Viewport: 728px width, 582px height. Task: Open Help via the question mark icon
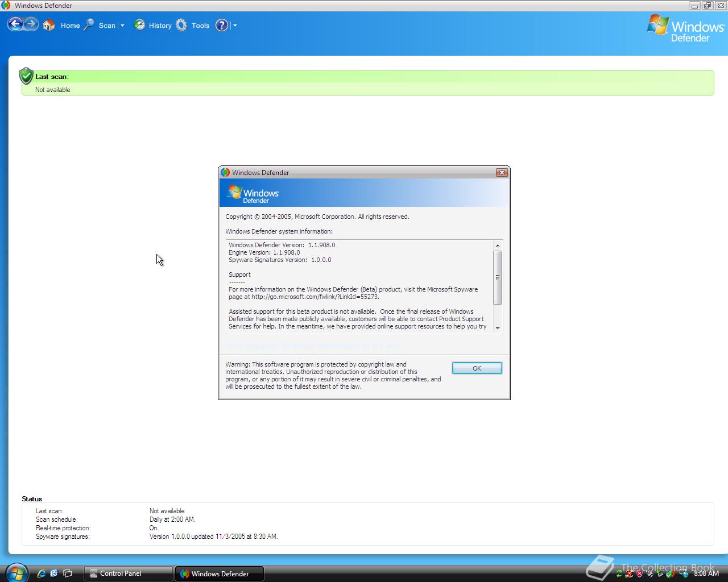point(222,25)
